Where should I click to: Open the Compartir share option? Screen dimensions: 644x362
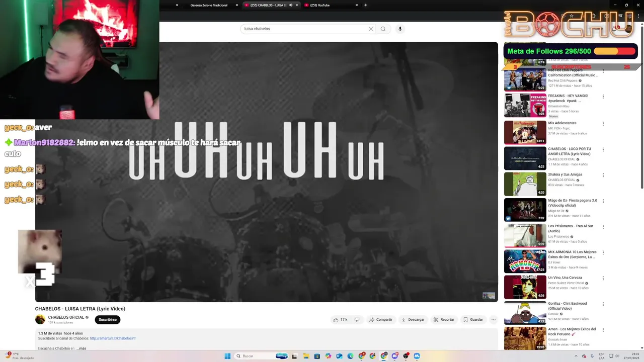pos(380,320)
